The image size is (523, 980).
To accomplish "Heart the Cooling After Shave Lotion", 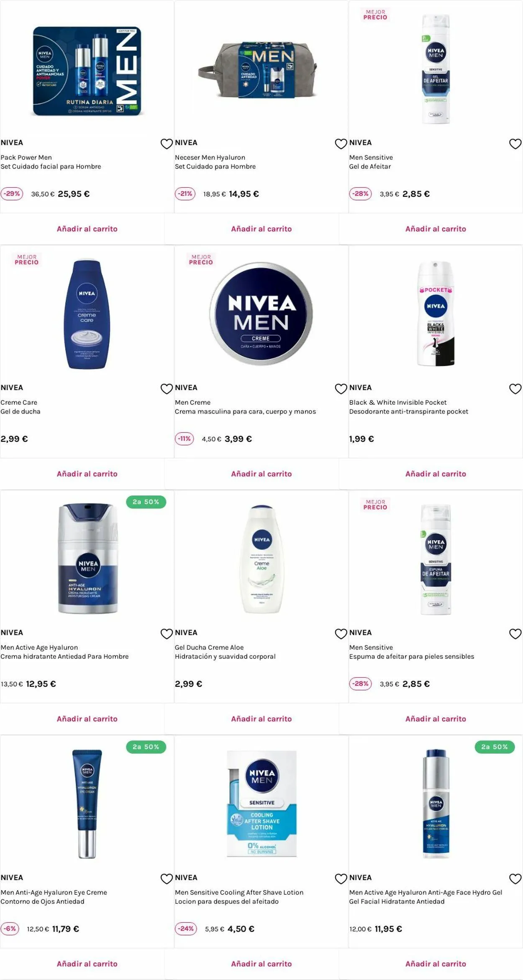I will click(x=341, y=879).
